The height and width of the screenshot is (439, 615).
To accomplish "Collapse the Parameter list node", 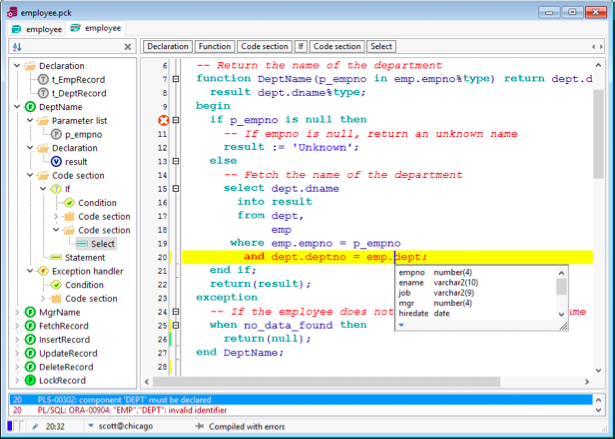I will pyautogui.click(x=30, y=120).
